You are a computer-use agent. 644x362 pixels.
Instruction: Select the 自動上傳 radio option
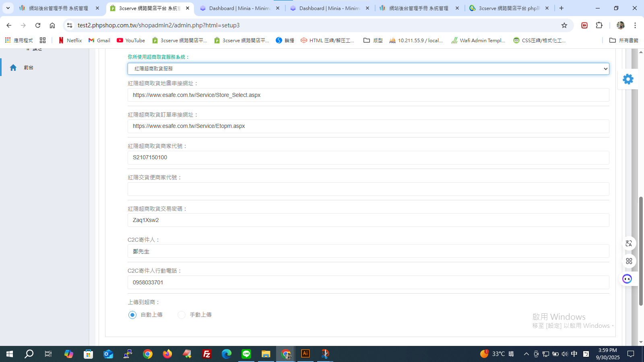click(132, 315)
